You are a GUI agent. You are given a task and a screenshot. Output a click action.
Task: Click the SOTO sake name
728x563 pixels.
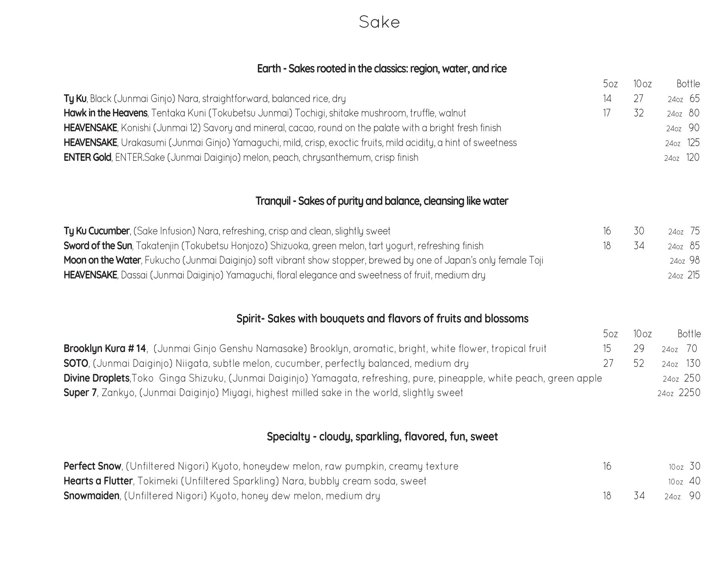click(76, 363)
